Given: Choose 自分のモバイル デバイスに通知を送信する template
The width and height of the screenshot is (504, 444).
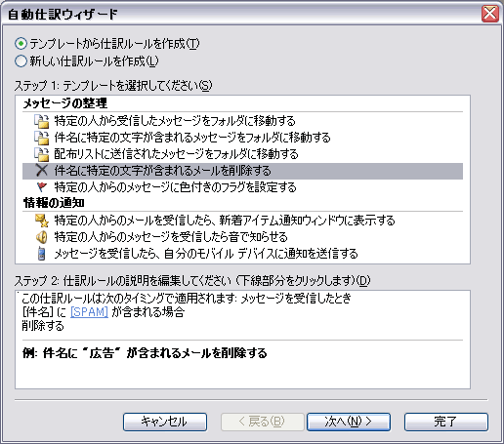Looking at the screenshot, I should [x=242, y=254].
